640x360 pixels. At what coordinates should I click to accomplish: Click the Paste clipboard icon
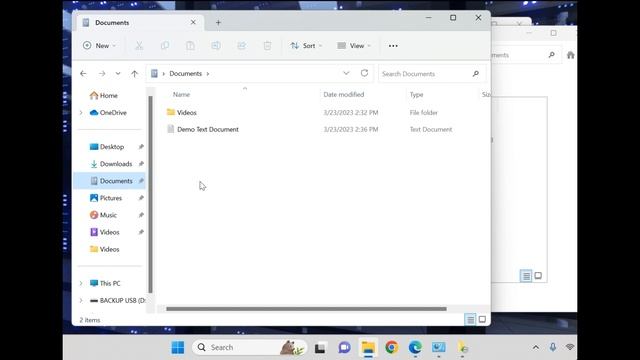click(x=190, y=46)
